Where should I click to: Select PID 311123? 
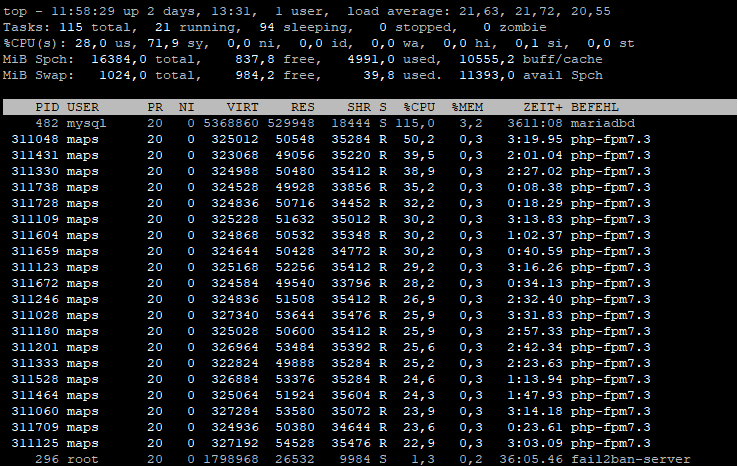[x=35, y=267]
